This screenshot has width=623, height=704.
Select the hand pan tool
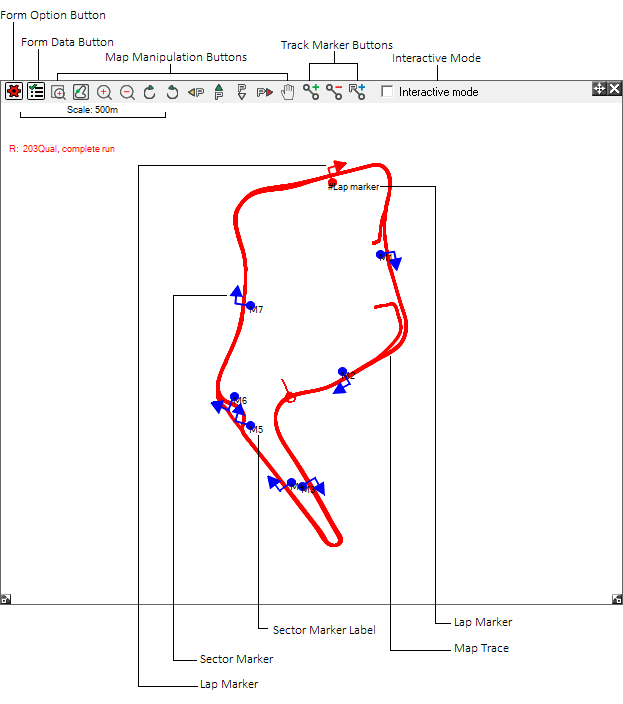[288, 92]
